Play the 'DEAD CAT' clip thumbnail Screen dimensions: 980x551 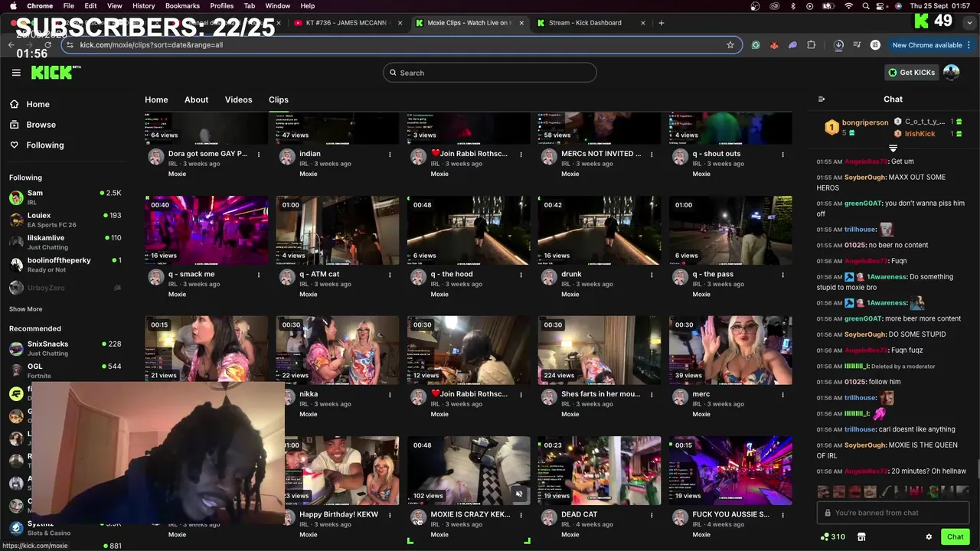[599, 471]
